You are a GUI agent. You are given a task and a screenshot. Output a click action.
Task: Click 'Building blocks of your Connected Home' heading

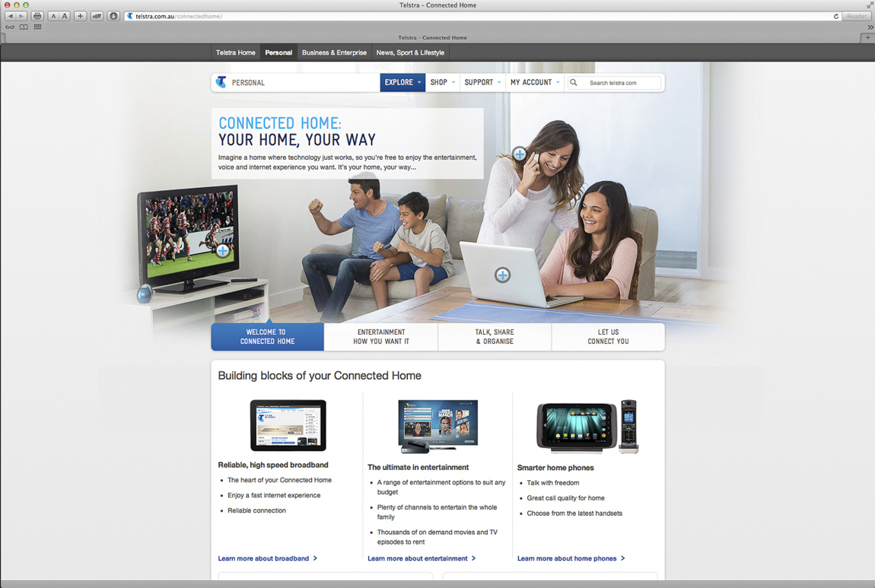320,376
